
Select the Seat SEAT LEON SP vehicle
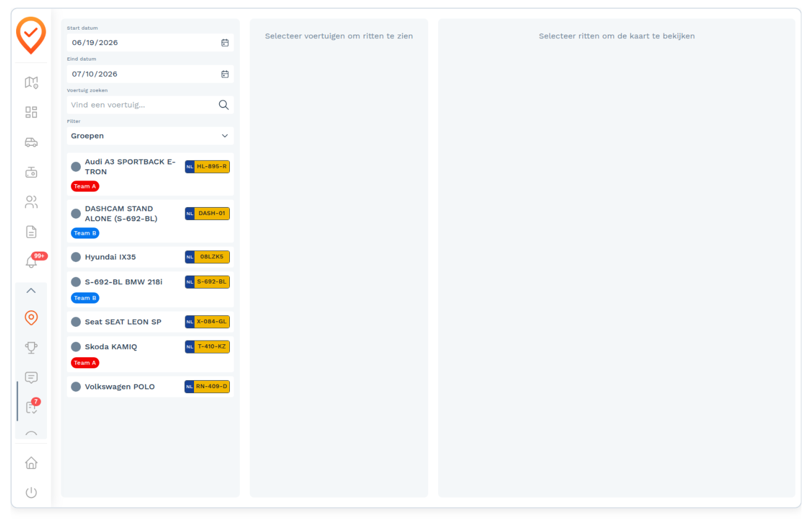pyautogui.click(x=150, y=322)
